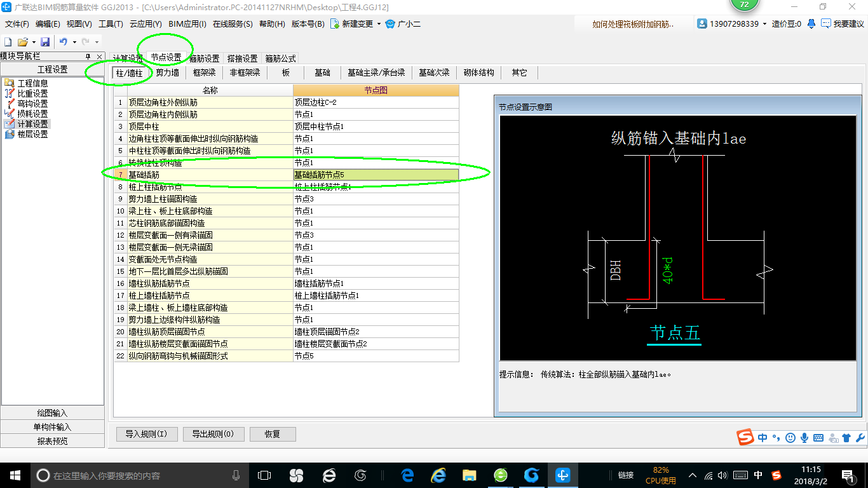
Task: Switch to the 搭接设置 tab
Action: pyautogui.click(x=242, y=58)
